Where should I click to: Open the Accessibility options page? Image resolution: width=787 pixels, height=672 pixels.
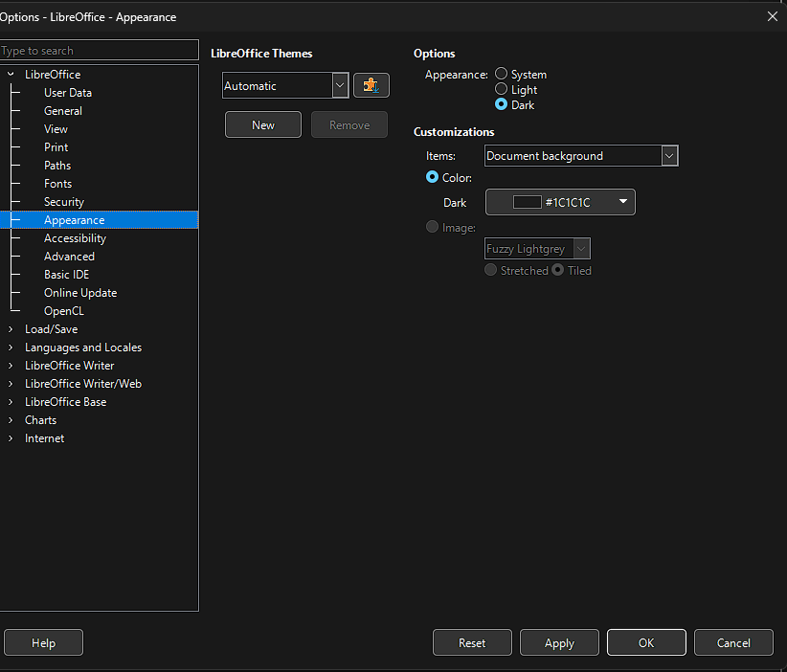[75, 238]
